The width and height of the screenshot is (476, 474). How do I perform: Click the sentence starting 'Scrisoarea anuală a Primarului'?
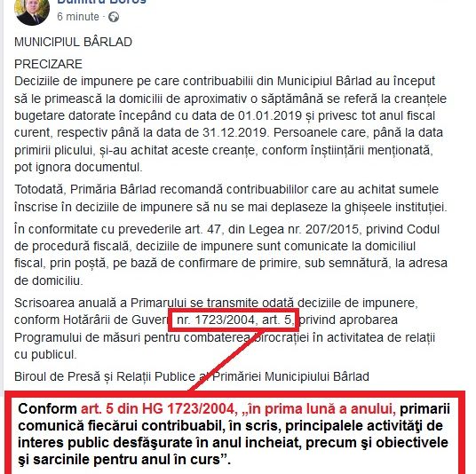[x=225, y=328]
